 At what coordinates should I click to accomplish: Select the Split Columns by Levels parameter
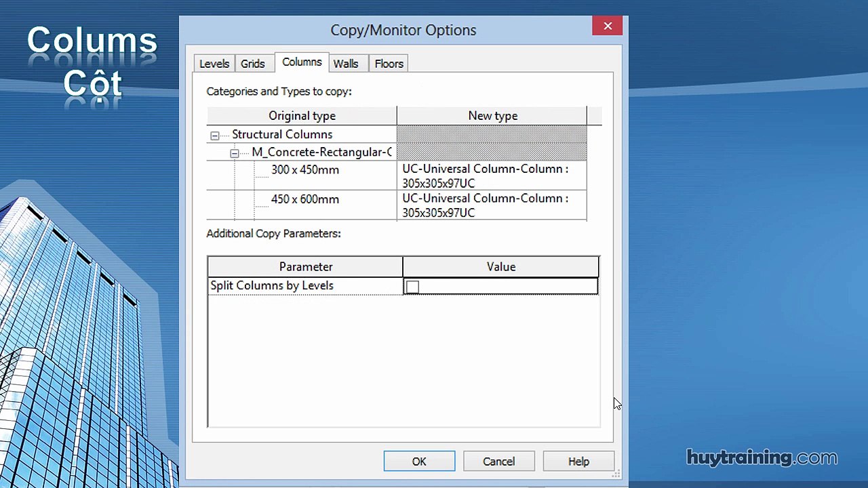point(272,285)
